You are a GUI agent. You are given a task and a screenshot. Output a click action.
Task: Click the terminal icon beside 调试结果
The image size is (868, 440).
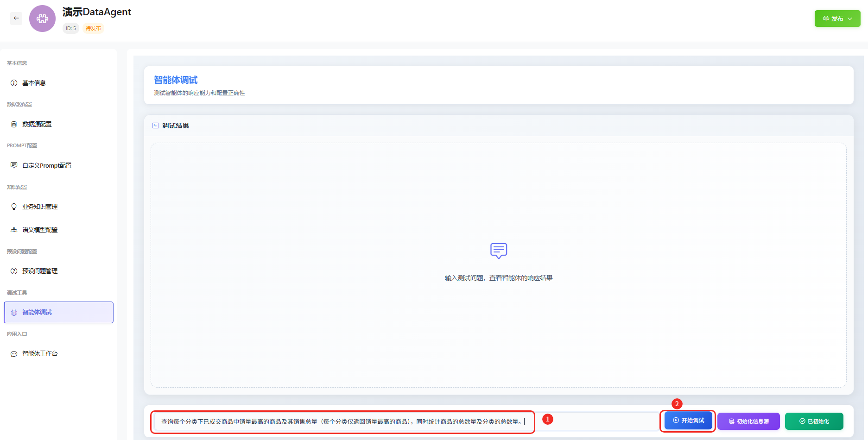[155, 125]
